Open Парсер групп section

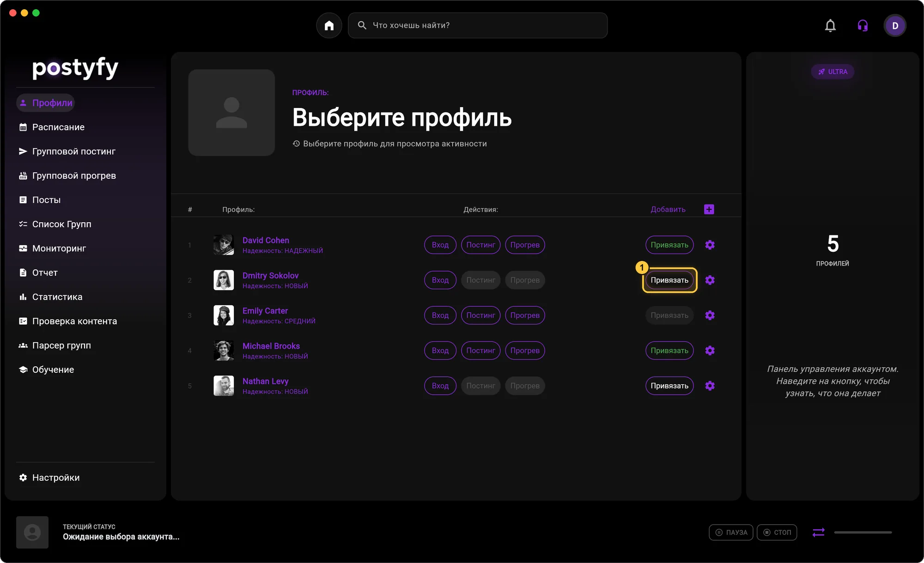(x=55, y=345)
